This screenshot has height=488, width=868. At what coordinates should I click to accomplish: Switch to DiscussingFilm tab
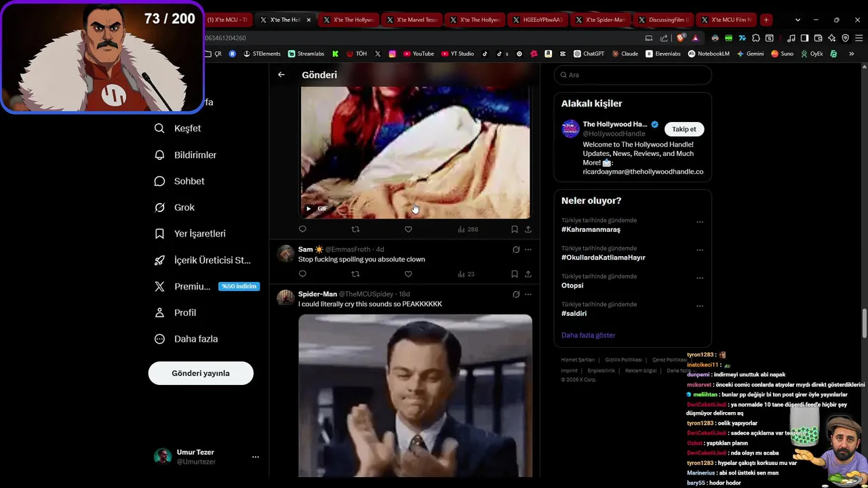pos(663,20)
